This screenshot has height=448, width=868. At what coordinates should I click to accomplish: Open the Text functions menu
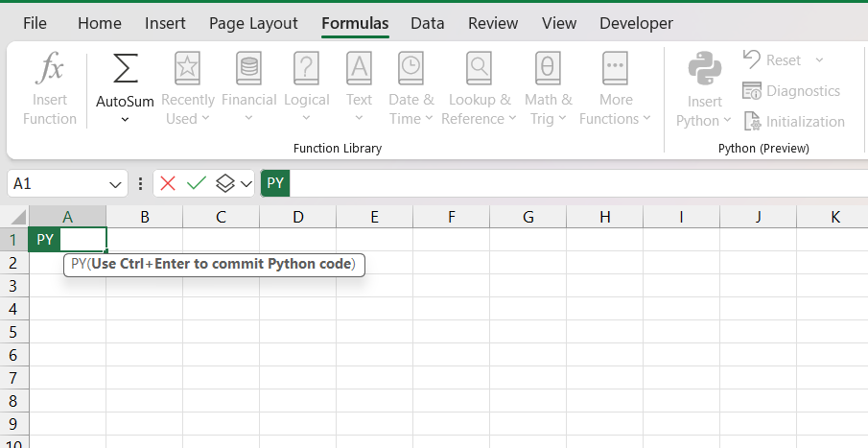(x=360, y=88)
